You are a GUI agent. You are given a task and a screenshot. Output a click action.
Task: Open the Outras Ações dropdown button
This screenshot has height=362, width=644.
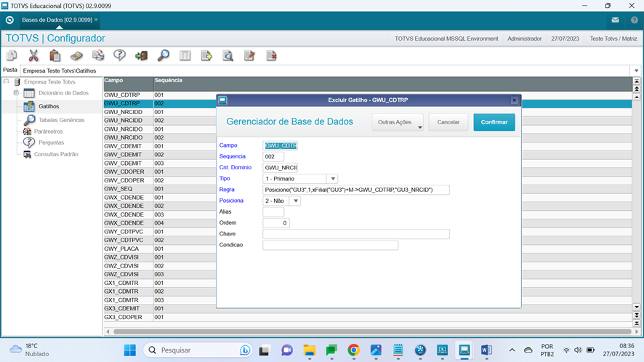click(x=398, y=122)
